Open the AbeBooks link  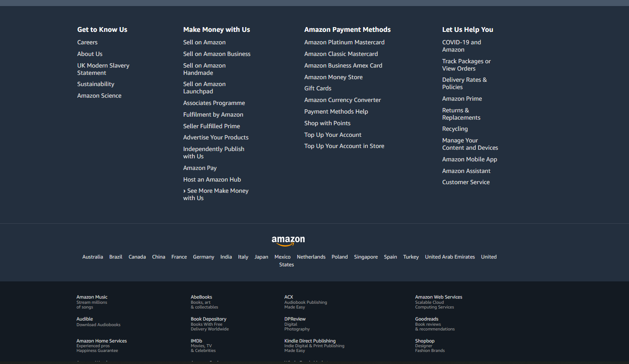coord(204,302)
